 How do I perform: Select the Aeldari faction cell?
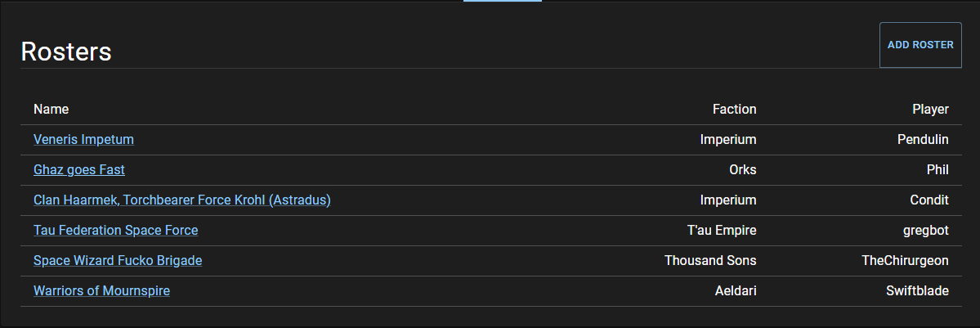[736, 291]
